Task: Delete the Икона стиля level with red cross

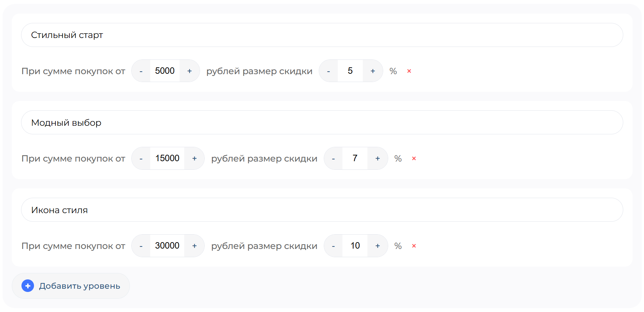Action: click(x=414, y=246)
